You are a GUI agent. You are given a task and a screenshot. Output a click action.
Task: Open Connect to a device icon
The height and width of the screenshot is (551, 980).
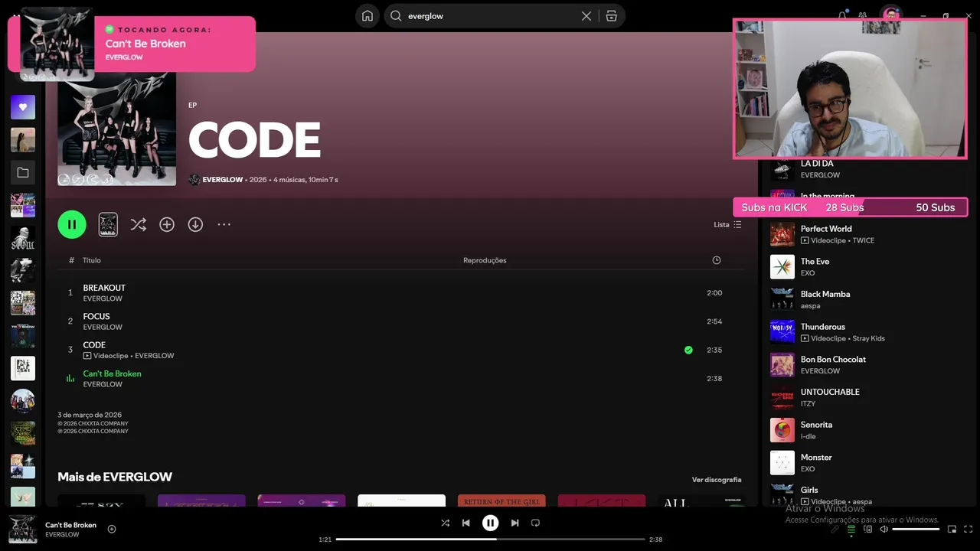click(867, 529)
